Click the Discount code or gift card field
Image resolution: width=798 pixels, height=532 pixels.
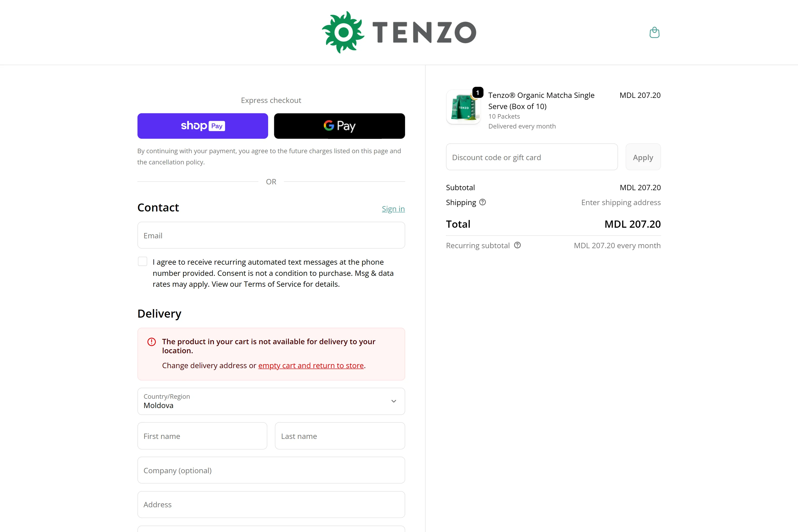pyautogui.click(x=532, y=157)
